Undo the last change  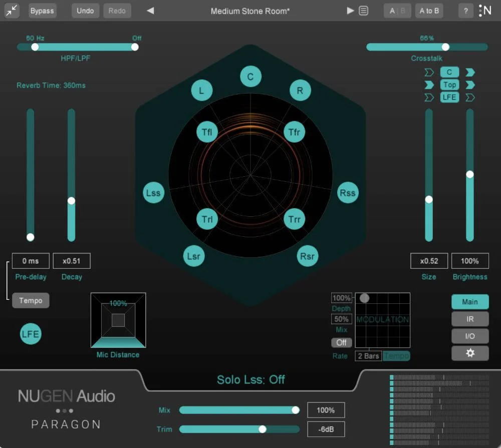tap(85, 11)
